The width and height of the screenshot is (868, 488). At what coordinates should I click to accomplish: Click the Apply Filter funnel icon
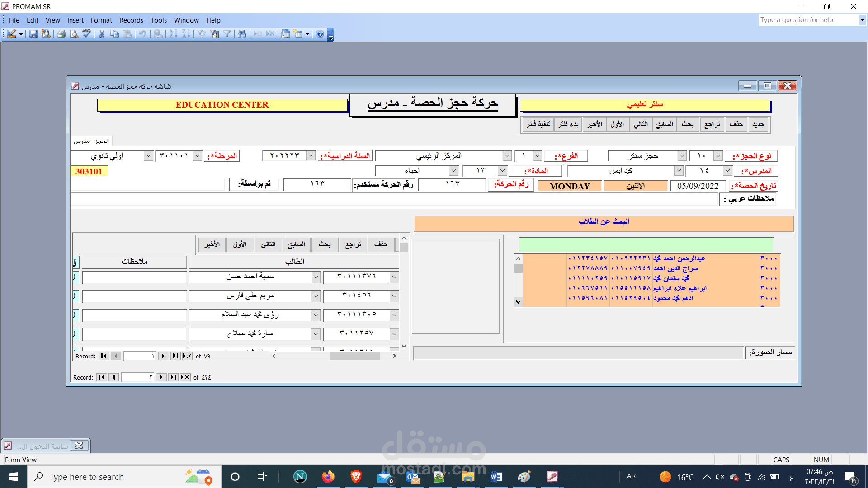(x=227, y=34)
